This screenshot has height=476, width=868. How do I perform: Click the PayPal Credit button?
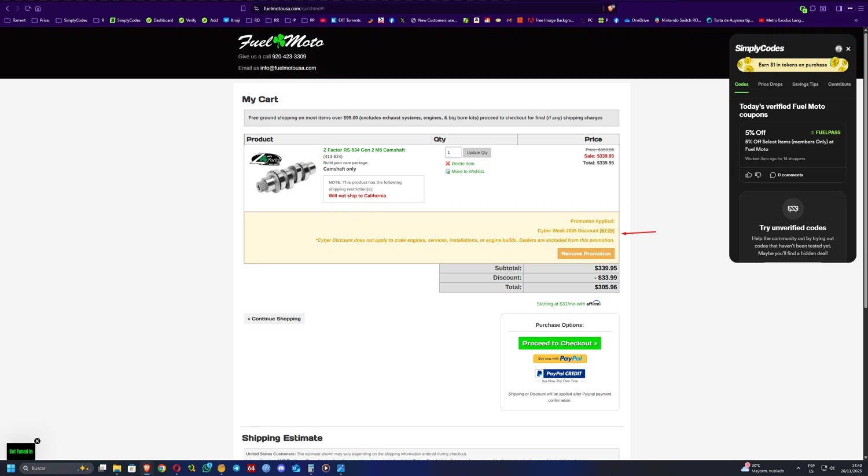click(x=560, y=374)
